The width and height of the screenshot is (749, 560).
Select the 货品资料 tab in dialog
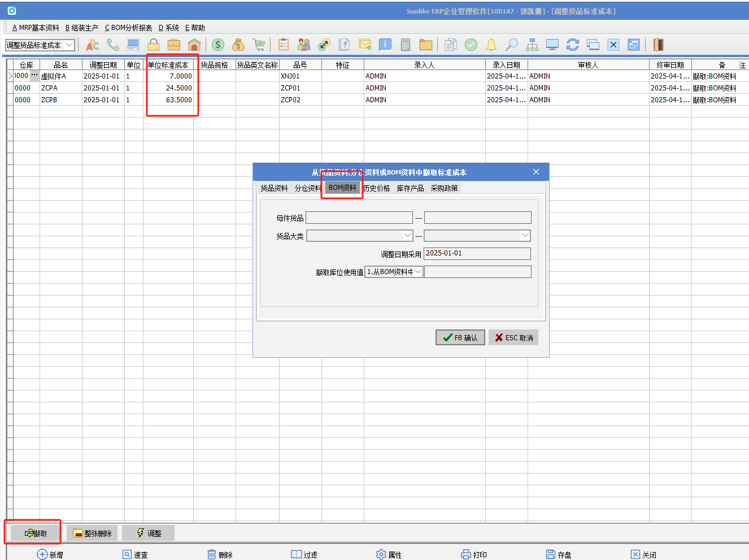coord(274,188)
